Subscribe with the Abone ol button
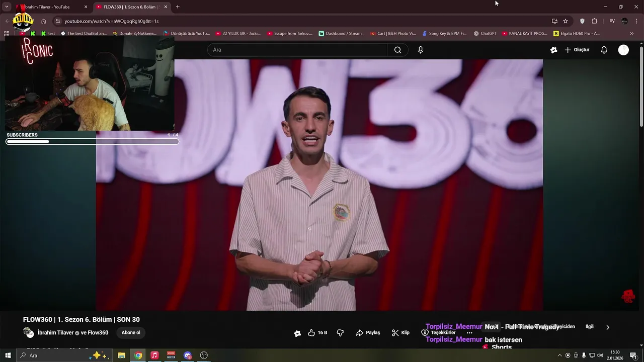 pyautogui.click(x=131, y=333)
